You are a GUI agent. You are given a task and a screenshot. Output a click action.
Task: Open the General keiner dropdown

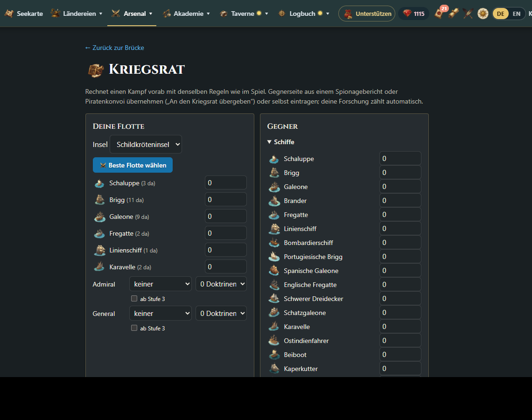161,314
